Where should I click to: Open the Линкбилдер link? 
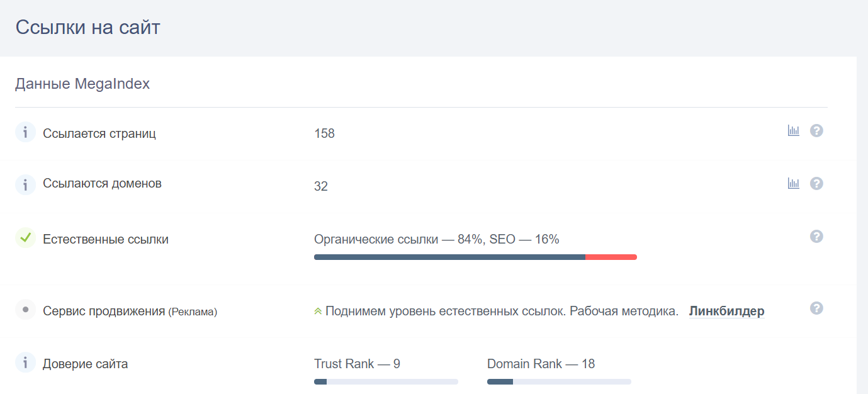(x=727, y=311)
